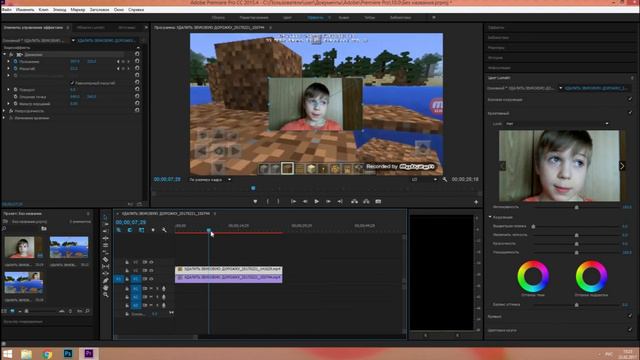Select the Pen tool
The height and width of the screenshot is (360, 640).
[106, 281]
